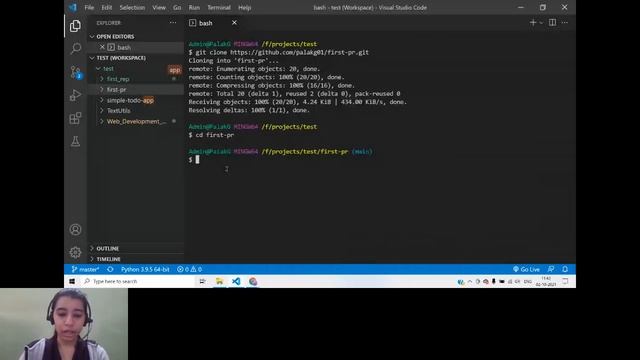The width and height of the screenshot is (640, 360).
Task: Open the Extensions view
Action: (75, 118)
